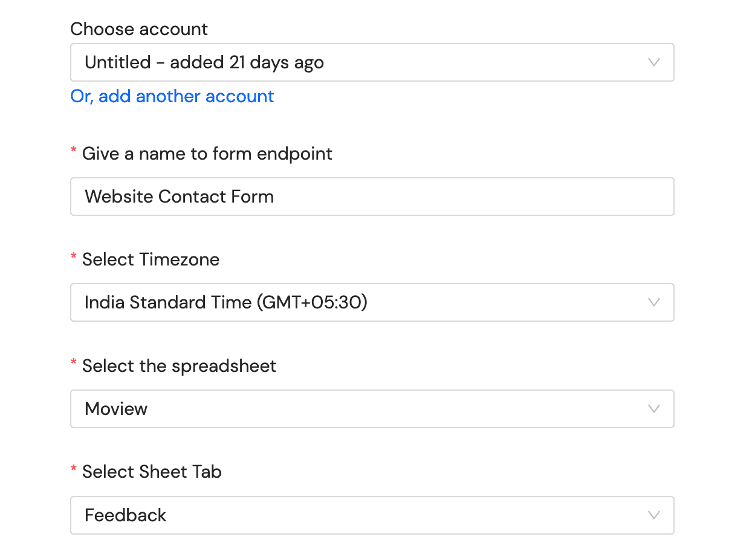Click the 'Website Contact Form' text
Viewport: 752px width, 560px height.
coord(179,197)
